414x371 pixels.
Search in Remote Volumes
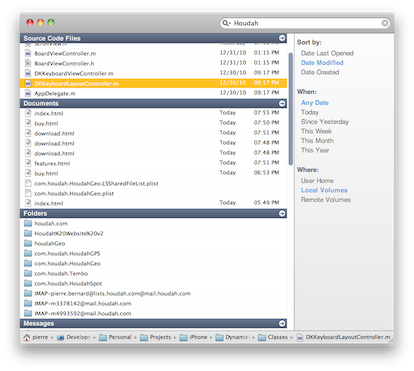326,199
